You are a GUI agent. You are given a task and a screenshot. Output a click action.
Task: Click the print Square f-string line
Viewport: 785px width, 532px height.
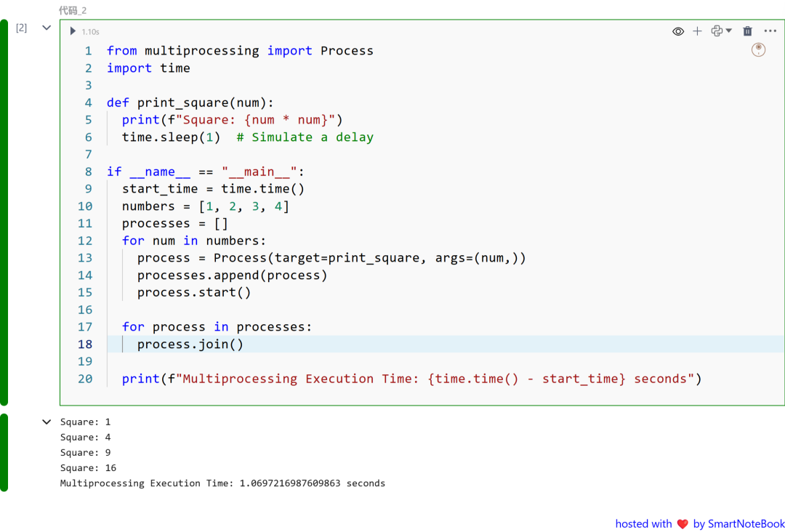click(232, 120)
